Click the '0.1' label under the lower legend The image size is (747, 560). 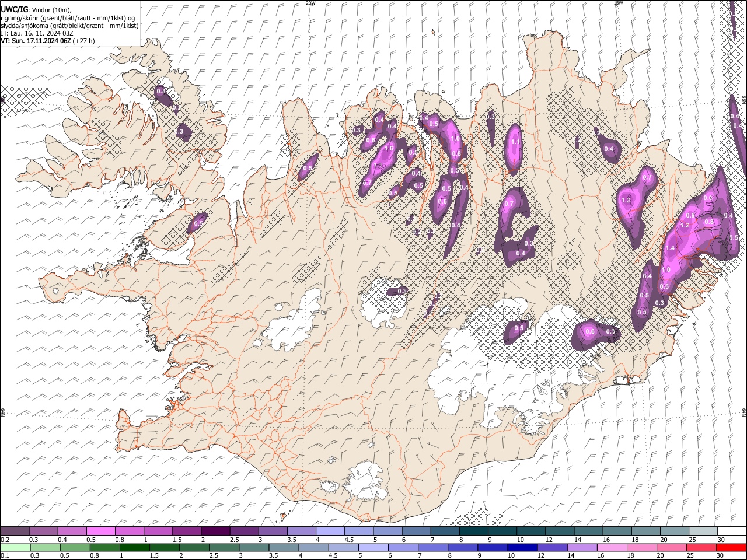[x=5, y=556]
